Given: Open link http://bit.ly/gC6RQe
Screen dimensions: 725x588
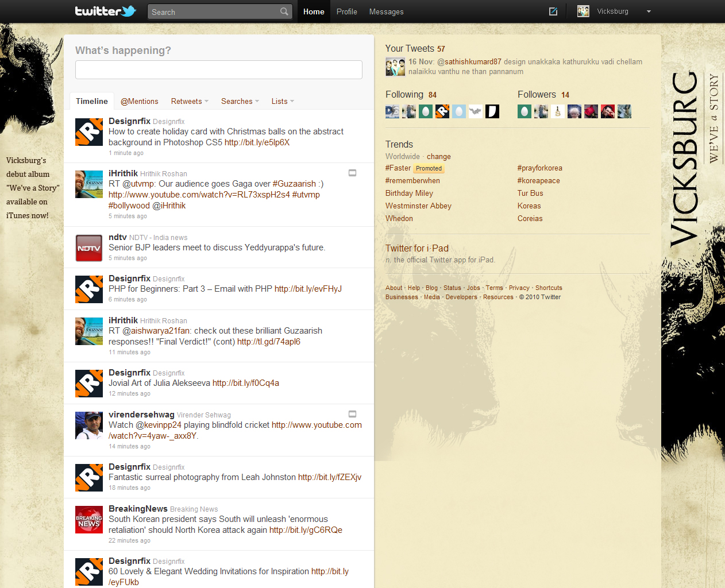Looking at the screenshot, I should pyautogui.click(x=306, y=530).
